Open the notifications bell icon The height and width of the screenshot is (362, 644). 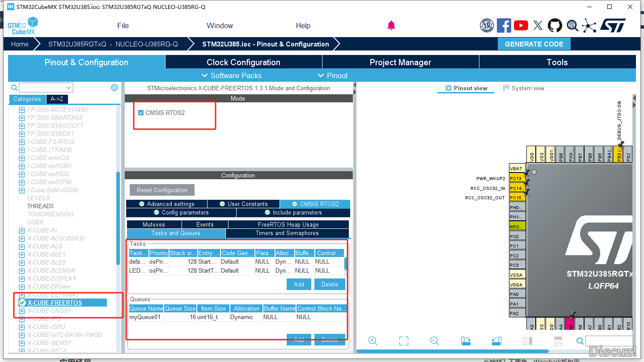391,25
